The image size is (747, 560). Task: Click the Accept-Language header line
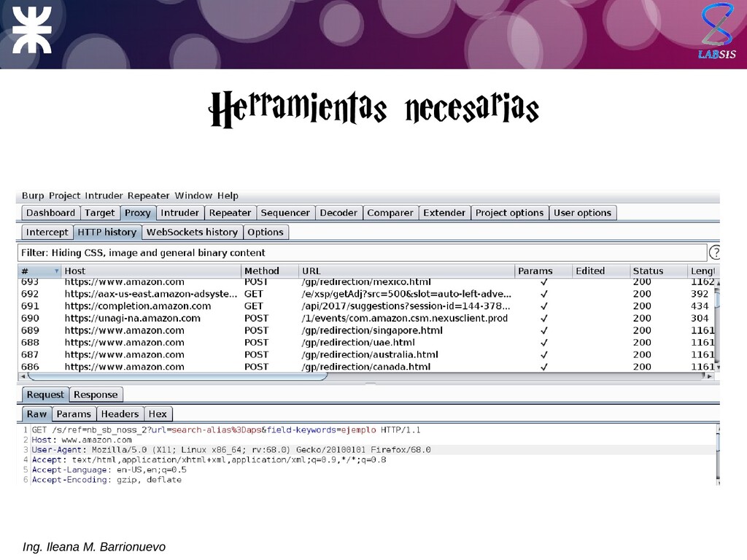(109, 470)
